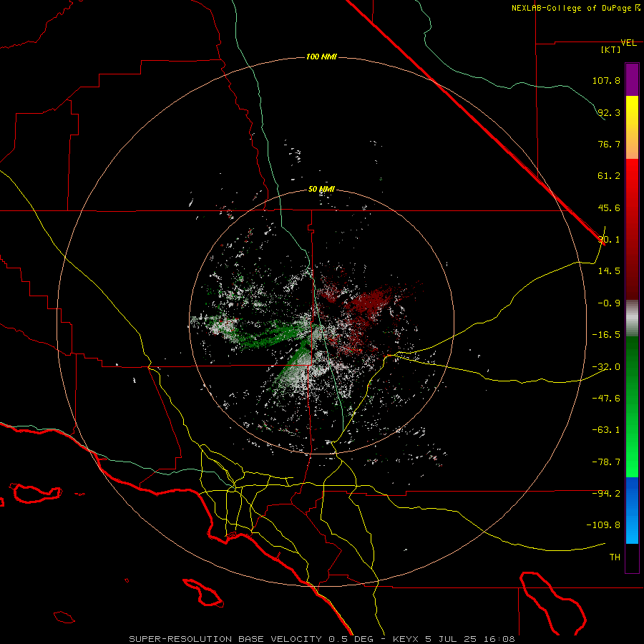Pick the black TH segment of the color bar
644x644 pixels.
click(x=632, y=557)
